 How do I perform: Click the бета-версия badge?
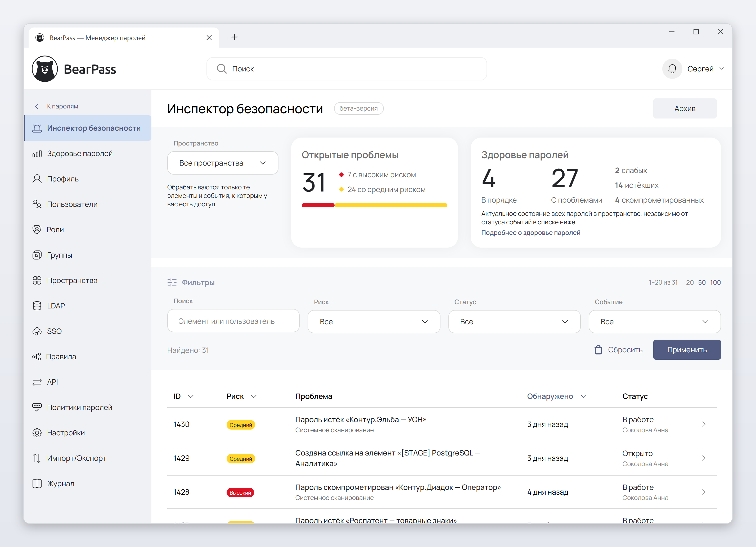coord(358,108)
